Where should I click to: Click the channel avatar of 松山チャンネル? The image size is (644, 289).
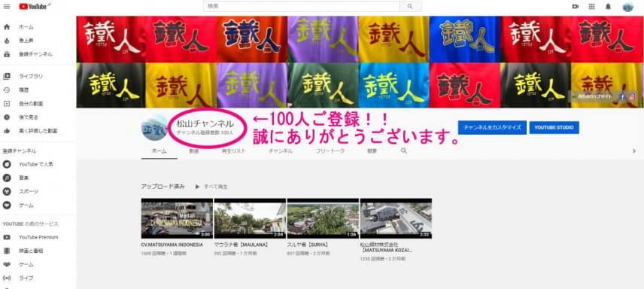[x=154, y=128]
